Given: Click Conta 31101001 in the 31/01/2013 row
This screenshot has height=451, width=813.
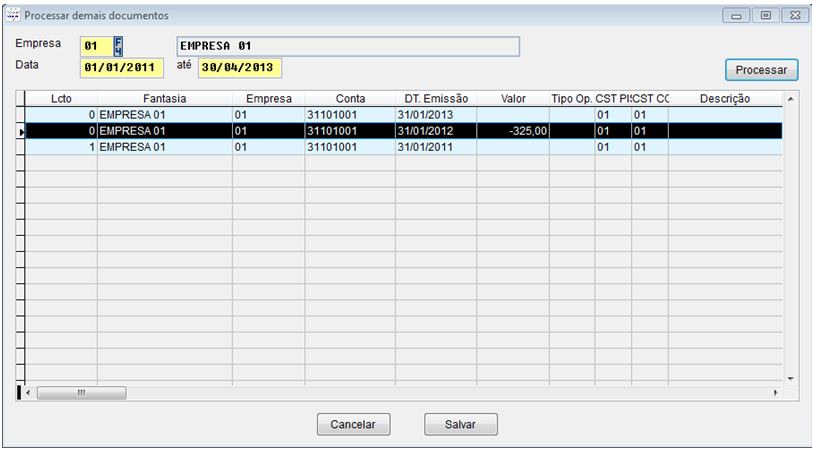Looking at the screenshot, I should pyautogui.click(x=350, y=115).
